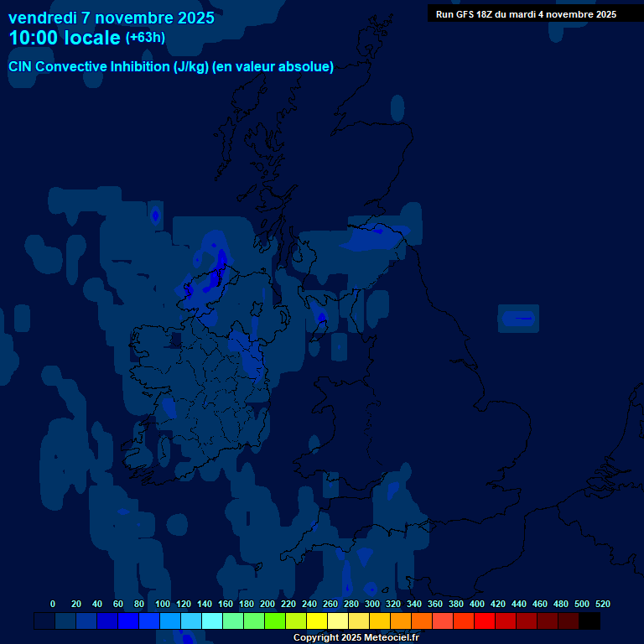Choose the orange swatch between 320 and 340

[401, 621]
